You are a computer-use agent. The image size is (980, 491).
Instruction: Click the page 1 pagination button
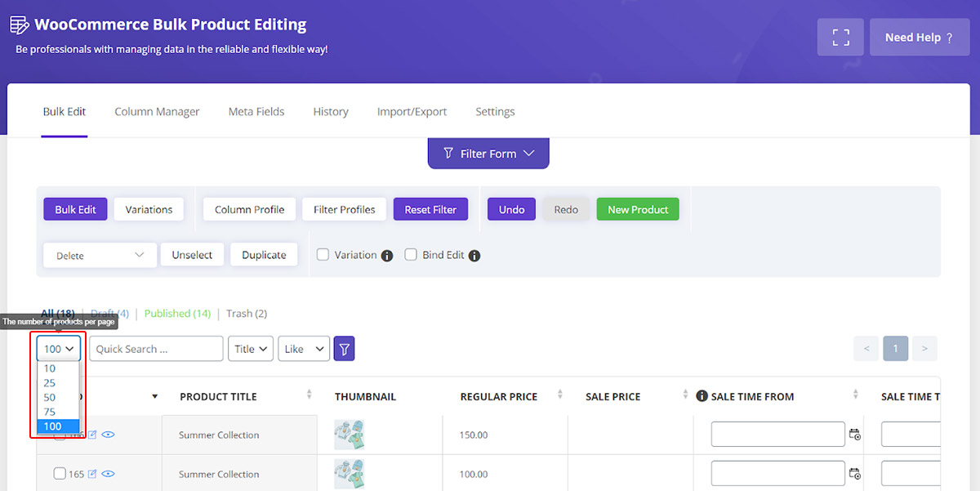click(895, 349)
